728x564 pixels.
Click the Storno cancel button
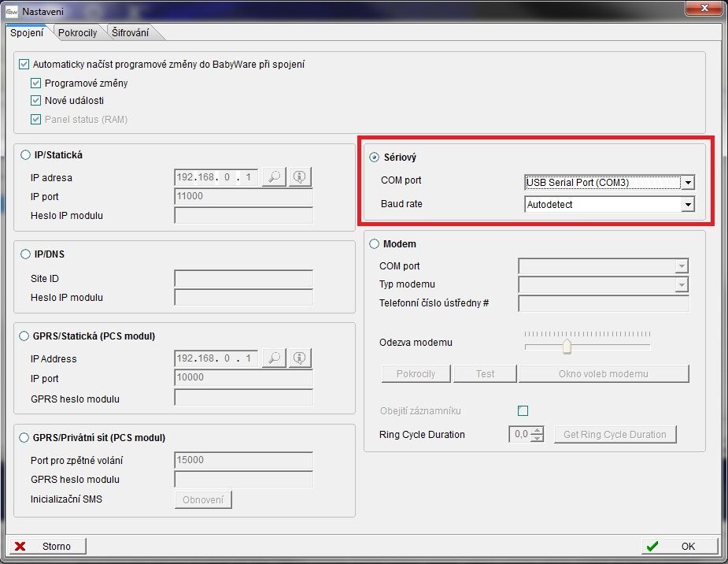[x=46, y=546]
